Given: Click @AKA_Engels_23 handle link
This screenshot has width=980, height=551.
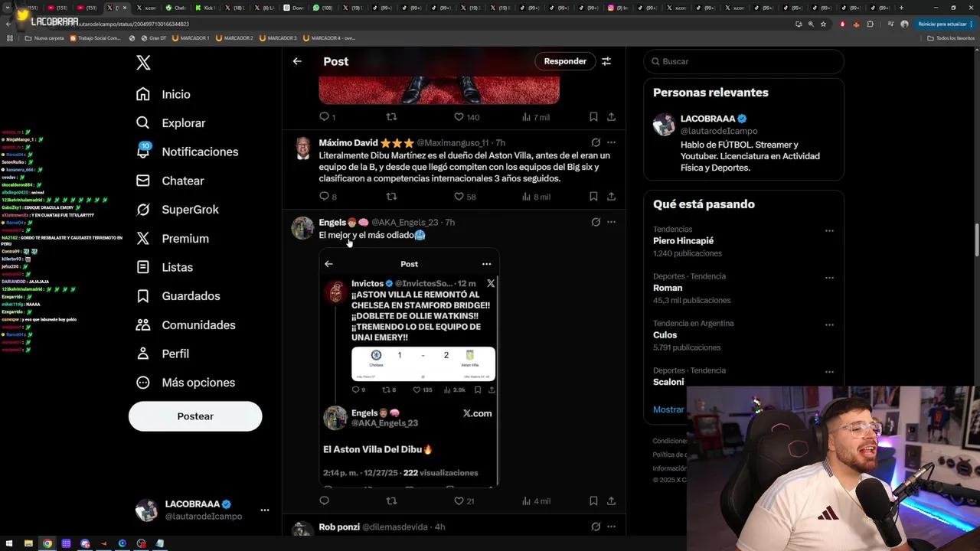Looking at the screenshot, I should tap(404, 223).
